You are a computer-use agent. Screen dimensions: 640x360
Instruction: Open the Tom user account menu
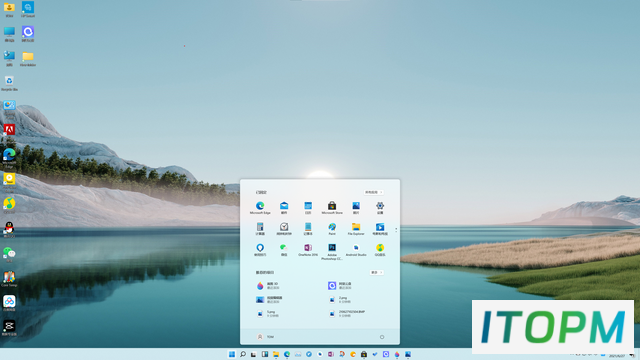[265, 337]
